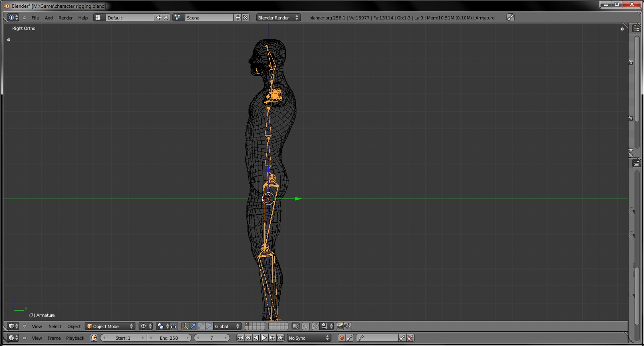This screenshot has width=644, height=346.
Task: Open the snap element type selector
Action: point(327,326)
